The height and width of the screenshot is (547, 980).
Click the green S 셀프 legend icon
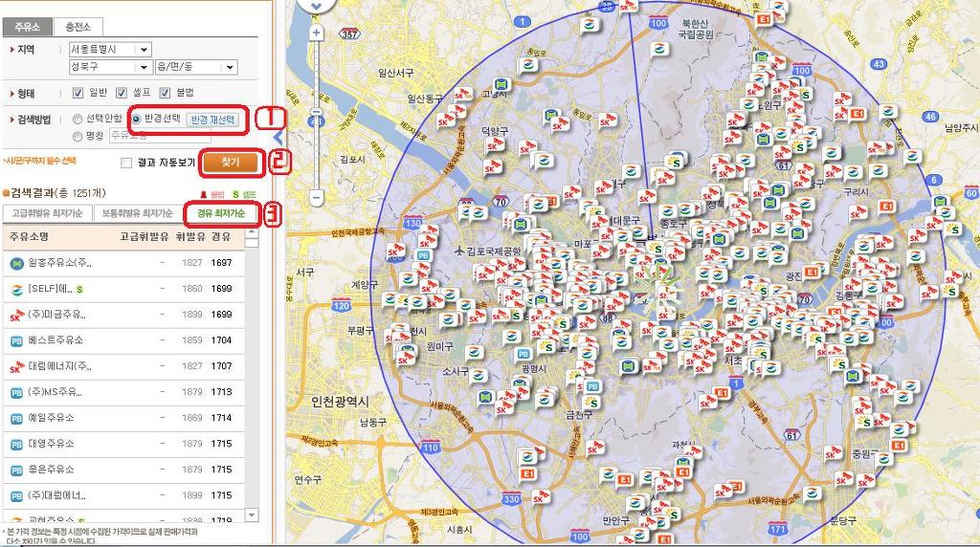(235, 195)
